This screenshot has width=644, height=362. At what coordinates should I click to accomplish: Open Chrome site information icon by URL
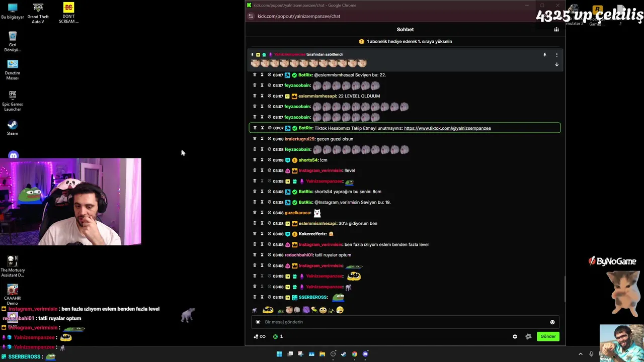click(251, 16)
